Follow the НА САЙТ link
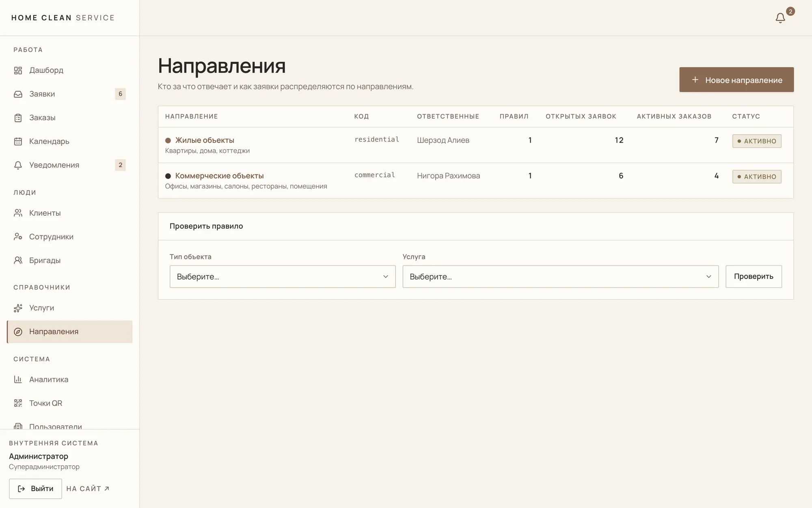This screenshot has width=812, height=508. point(88,489)
